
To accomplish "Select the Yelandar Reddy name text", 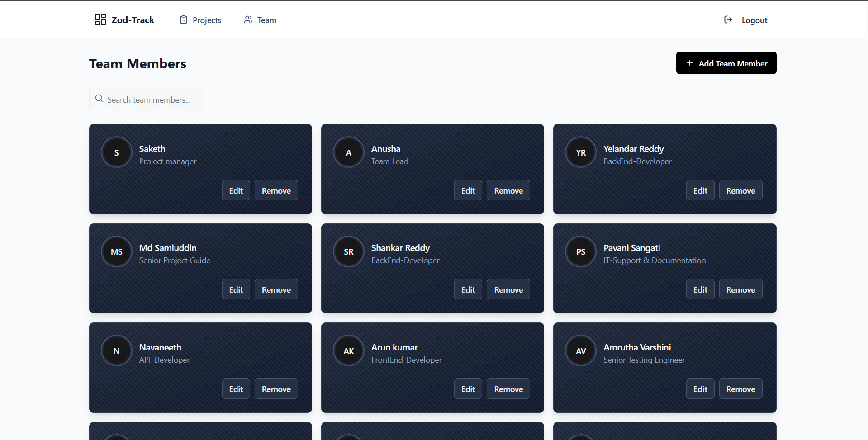I will tap(633, 149).
